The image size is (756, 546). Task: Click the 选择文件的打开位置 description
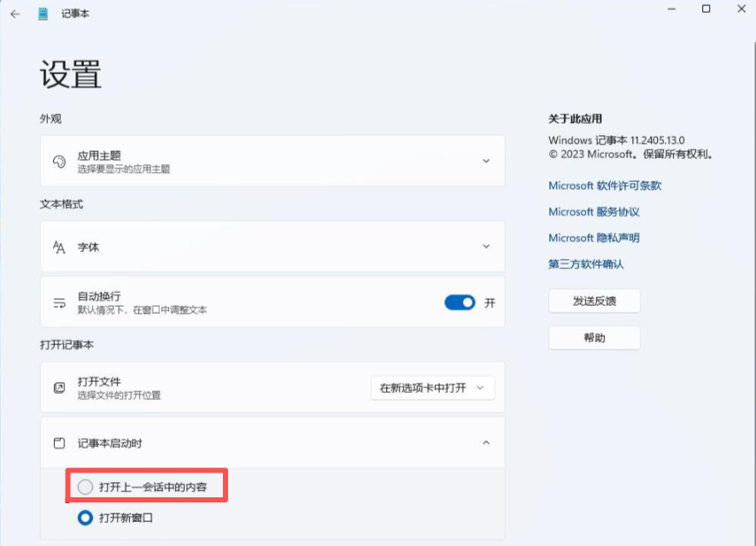point(119,395)
